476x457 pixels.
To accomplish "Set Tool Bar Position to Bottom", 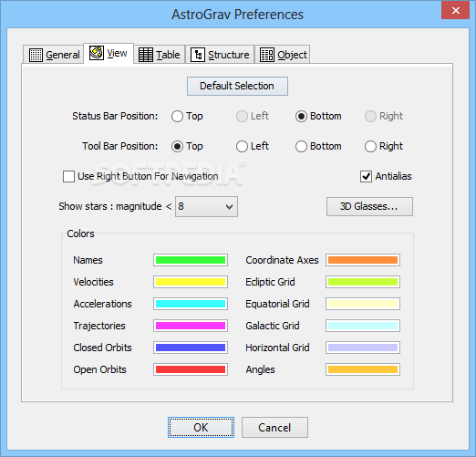I will (301, 146).
